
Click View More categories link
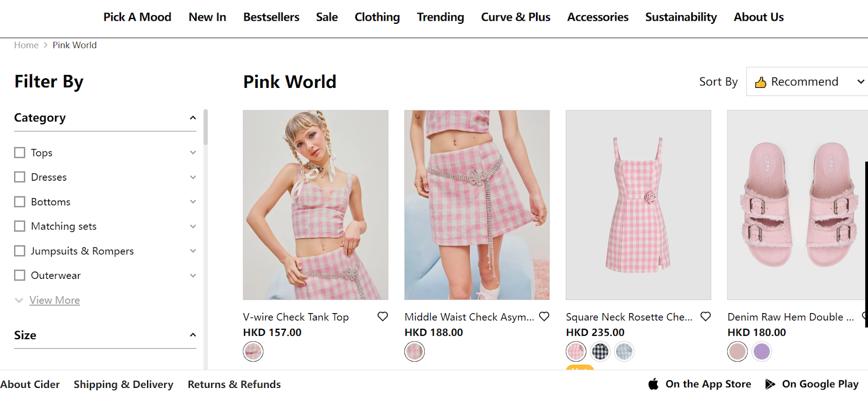[x=55, y=300]
